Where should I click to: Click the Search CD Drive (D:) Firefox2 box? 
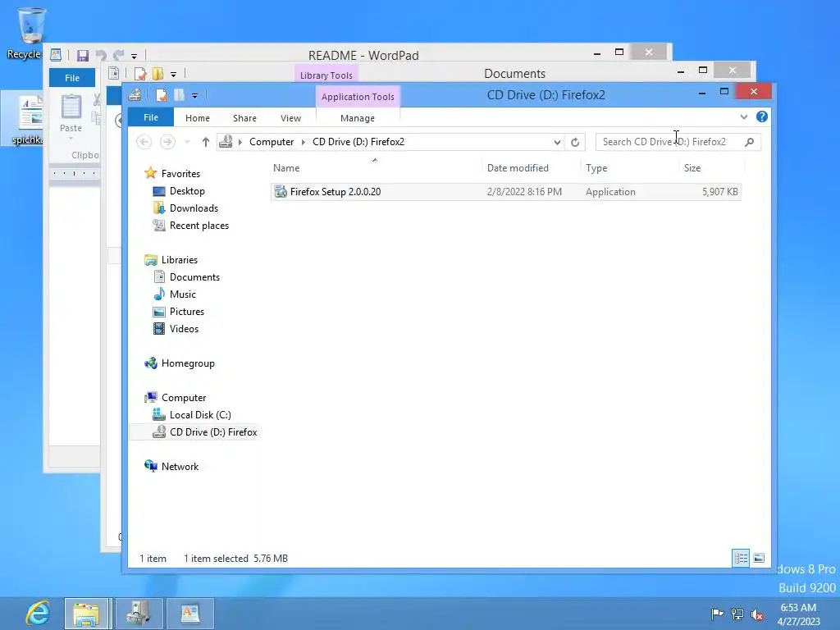[671, 142]
